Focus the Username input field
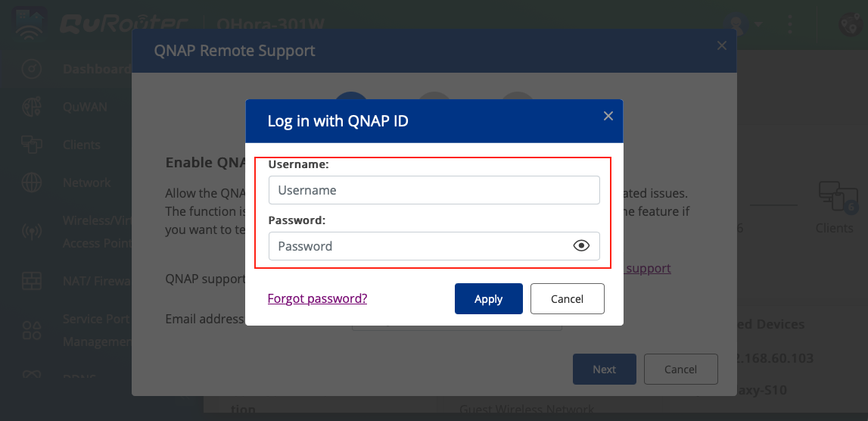Viewport: 868px width, 421px height. coord(434,190)
